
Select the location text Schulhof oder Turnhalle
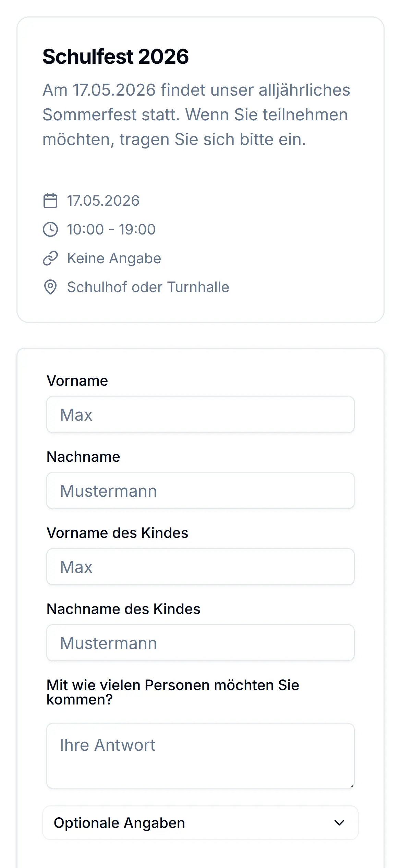[148, 287]
